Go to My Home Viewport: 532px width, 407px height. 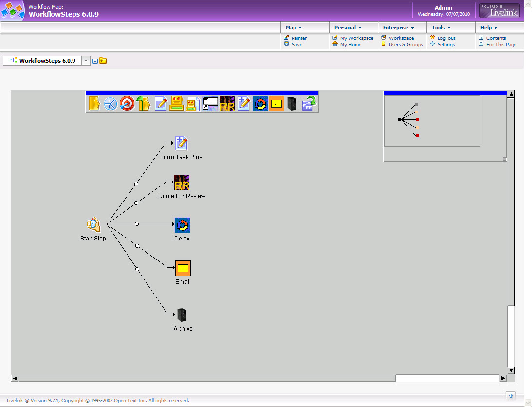[350, 44]
